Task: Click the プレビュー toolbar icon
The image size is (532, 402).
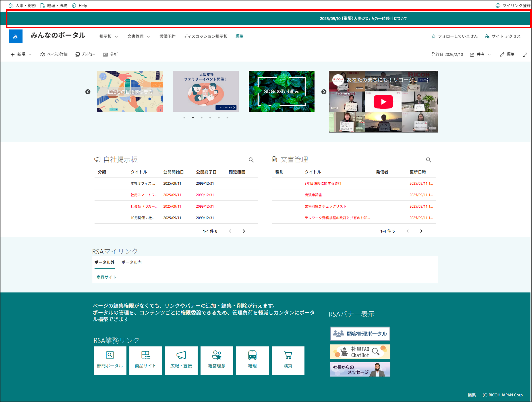Action: (77, 55)
